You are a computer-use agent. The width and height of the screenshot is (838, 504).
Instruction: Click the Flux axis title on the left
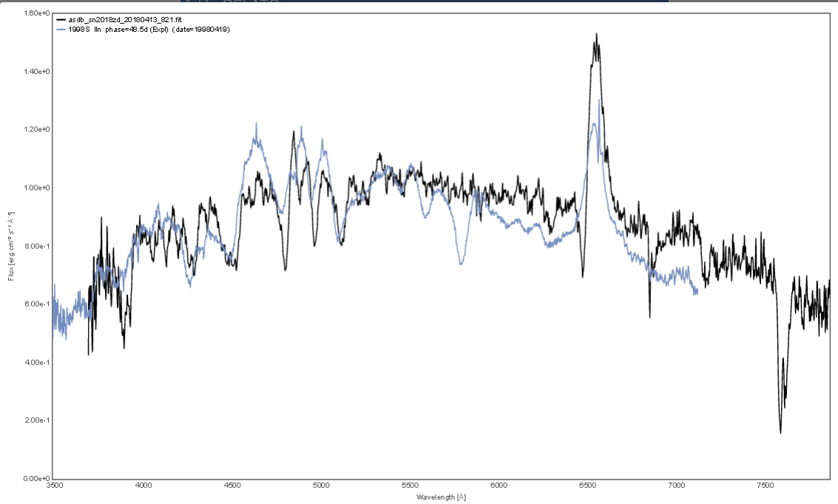click(x=12, y=246)
